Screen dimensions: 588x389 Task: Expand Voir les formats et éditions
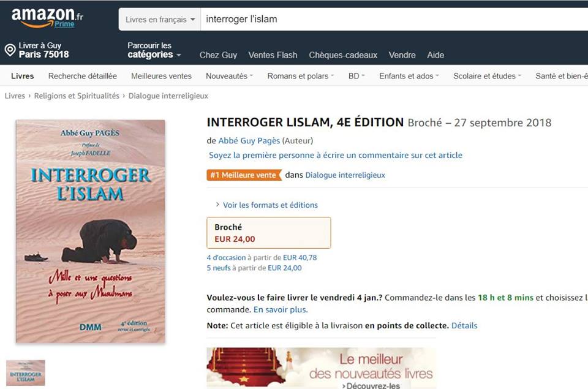pyautogui.click(x=266, y=205)
